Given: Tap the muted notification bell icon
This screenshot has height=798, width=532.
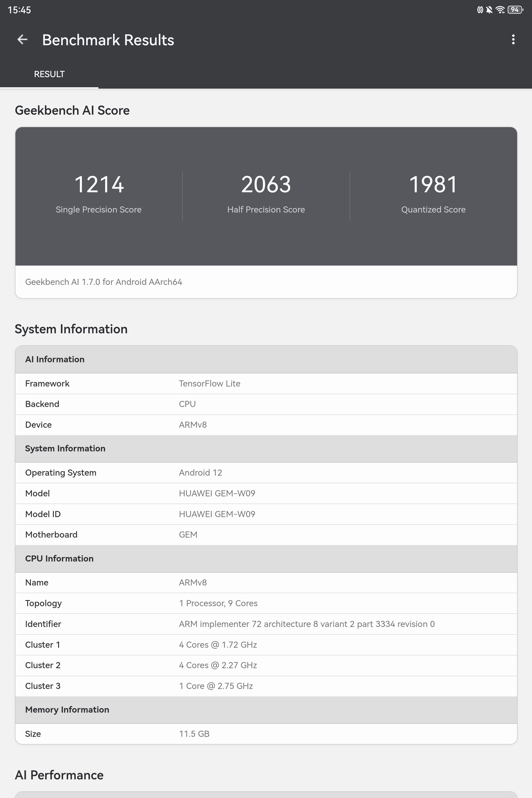Looking at the screenshot, I should pyautogui.click(x=489, y=10).
